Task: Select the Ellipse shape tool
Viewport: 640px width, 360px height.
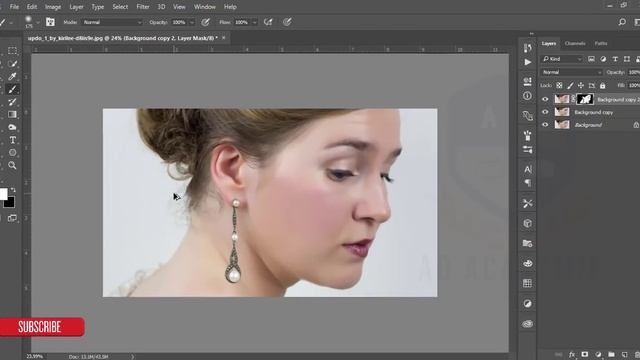Action: tap(12, 153)
